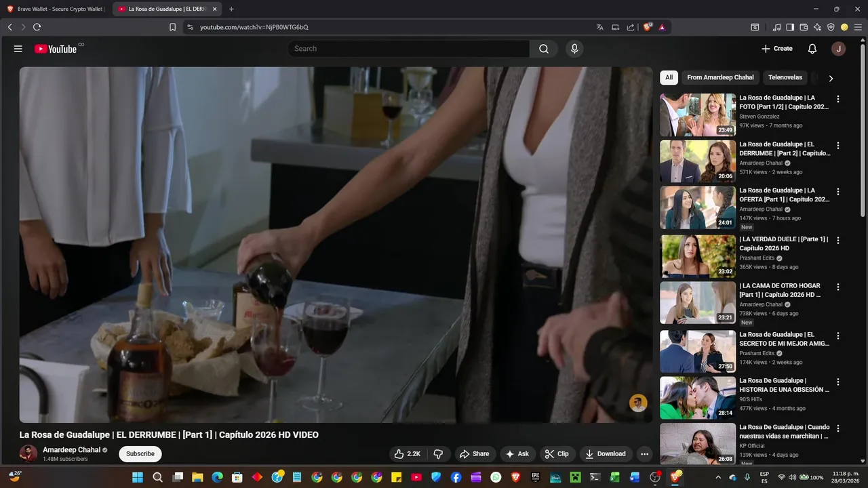Open the Cuando nuestras vidas se marchitan thumbnail
The height and width of the screenshot is (488, 868).
698,444
